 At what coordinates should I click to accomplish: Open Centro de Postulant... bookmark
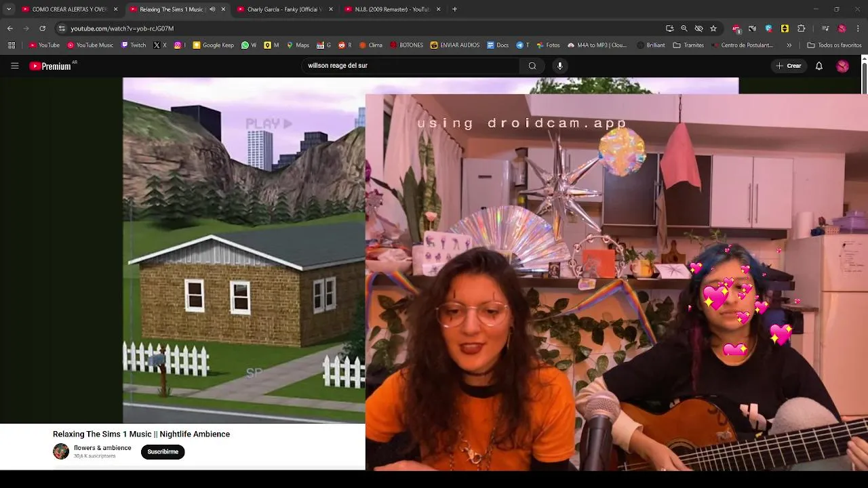[x=742, y=45]
